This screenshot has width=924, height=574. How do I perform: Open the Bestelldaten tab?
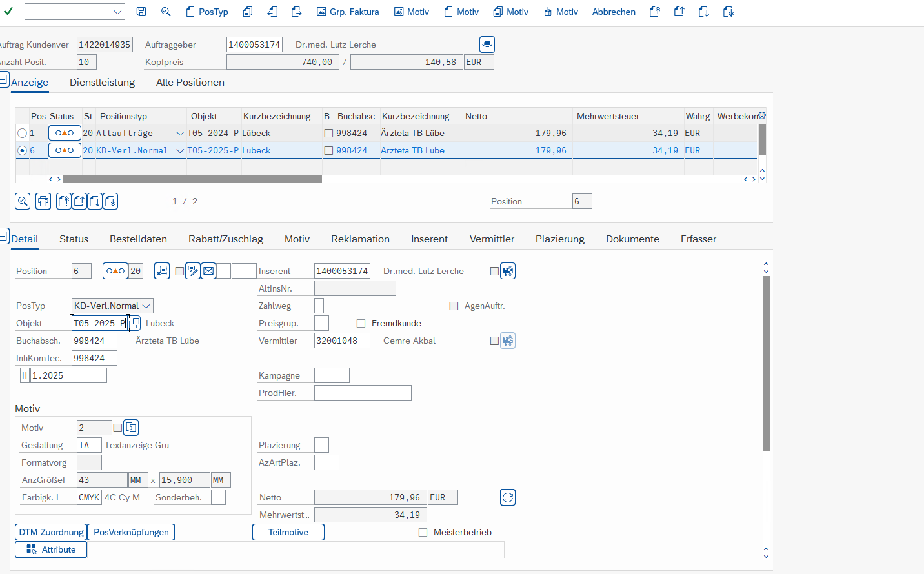tap(138, 239)
